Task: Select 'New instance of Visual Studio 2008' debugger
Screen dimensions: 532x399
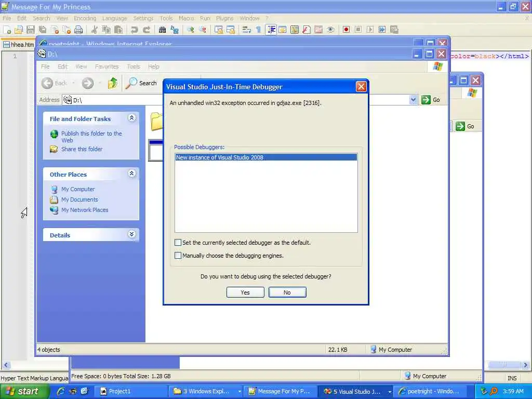Action: [266, 157]
